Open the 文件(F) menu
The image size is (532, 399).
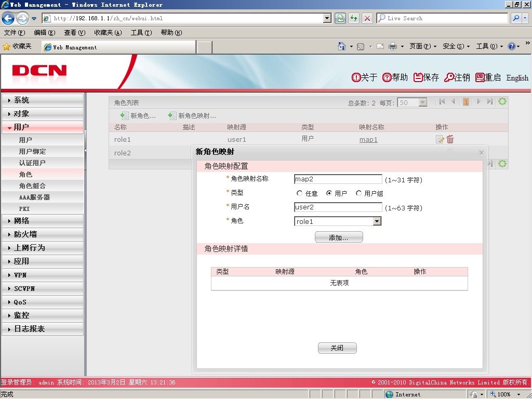click(15, 33)
